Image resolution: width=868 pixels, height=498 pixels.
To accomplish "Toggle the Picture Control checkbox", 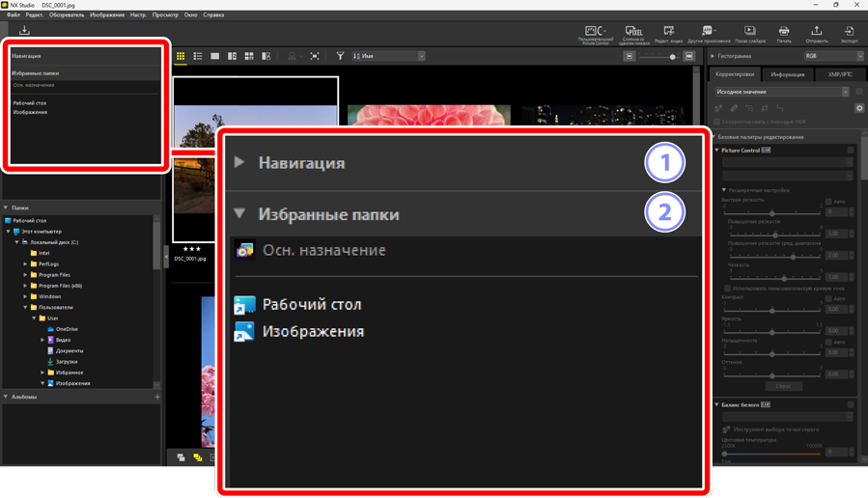I will tap(851, 151).
